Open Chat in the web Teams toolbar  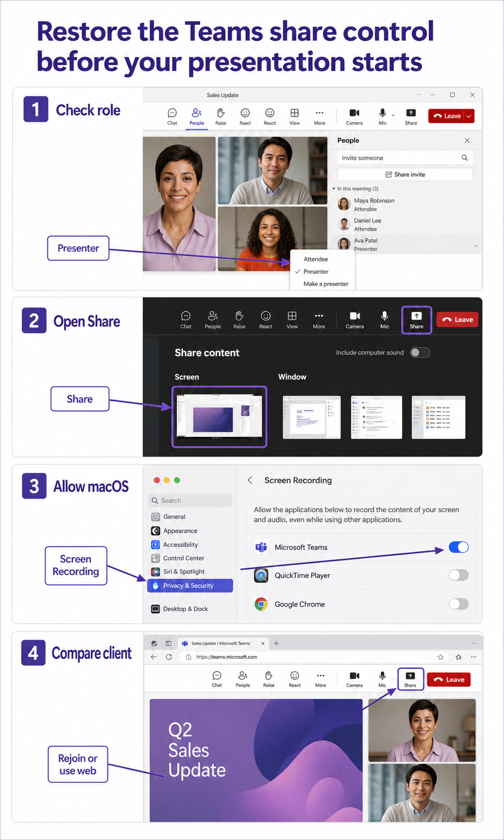click(217, 679)
